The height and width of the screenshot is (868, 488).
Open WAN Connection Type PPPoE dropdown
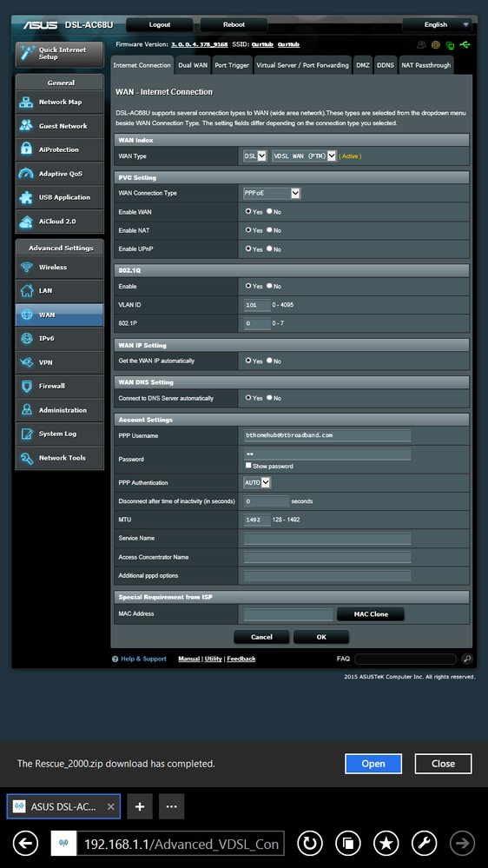[x=272, y=193]
